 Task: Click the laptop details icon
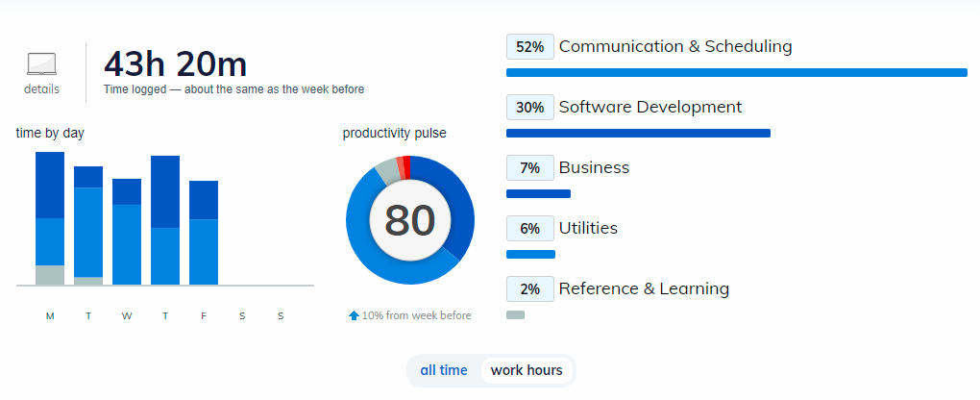[41, 64]
